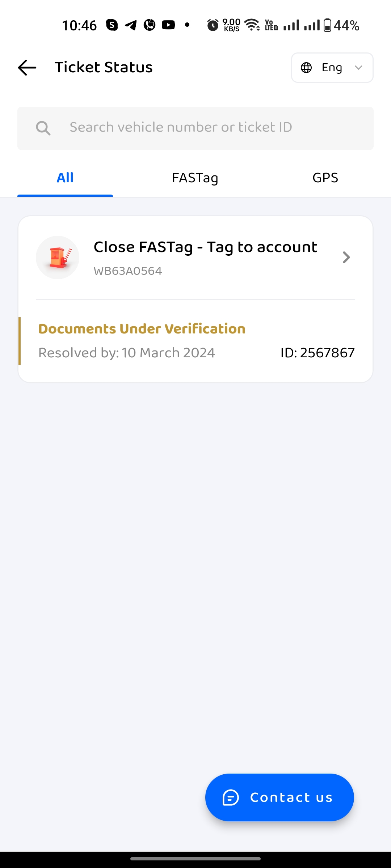This screenshot has width=391, height=868.
Task: Open Close FASTag - Tag to account ticket
Action: point(205,247)
